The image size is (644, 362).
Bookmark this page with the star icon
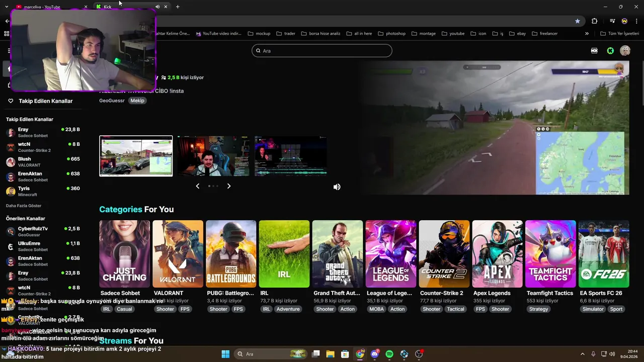coord(578,21)
